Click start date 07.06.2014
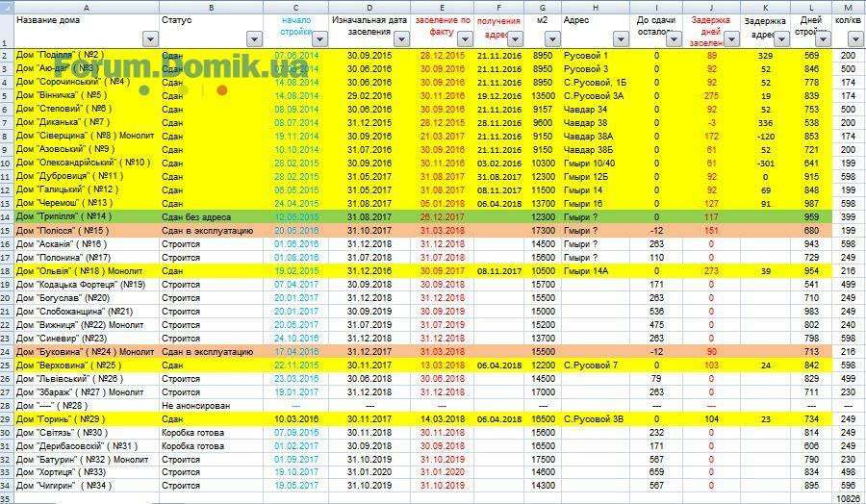This screenshot has height=504, width=866. (296, 55)
